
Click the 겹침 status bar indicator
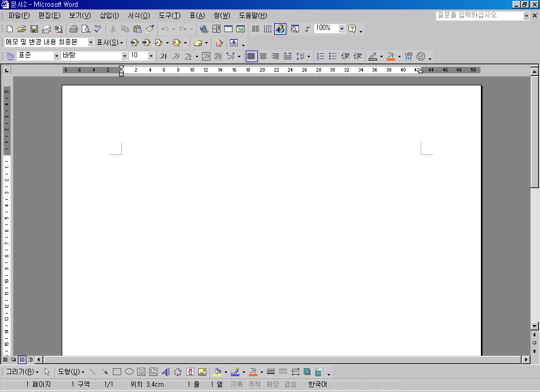pos(291,385)
